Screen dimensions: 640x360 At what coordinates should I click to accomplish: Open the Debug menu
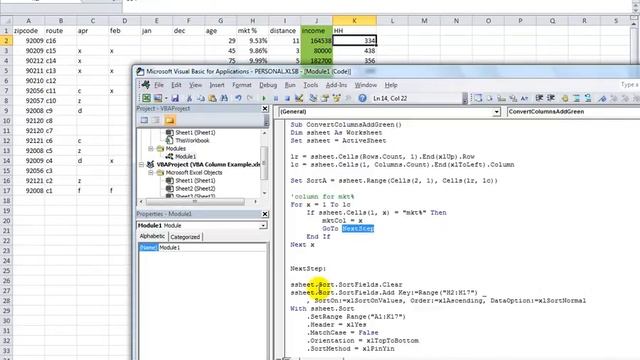(x=268, y=85)
